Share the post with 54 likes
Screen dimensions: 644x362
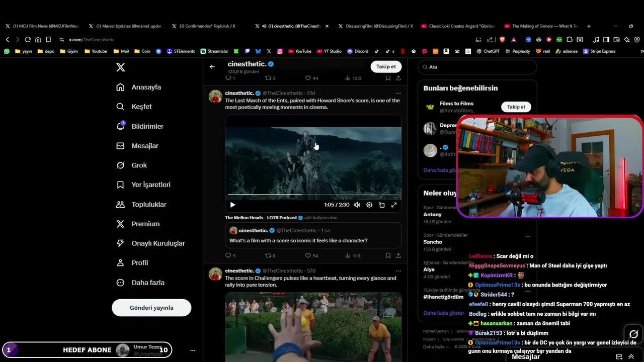(x=398, y=255)
